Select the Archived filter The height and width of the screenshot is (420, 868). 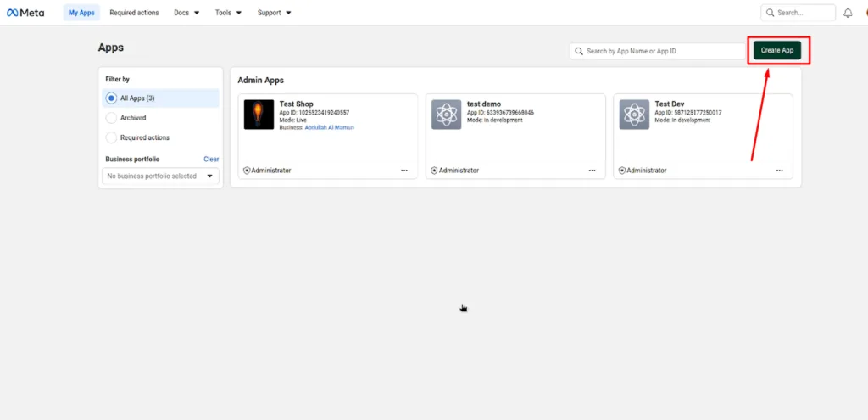point(112,118)
